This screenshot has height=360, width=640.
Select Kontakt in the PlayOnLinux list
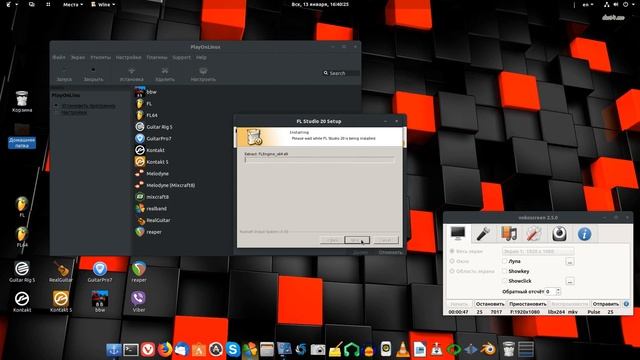tap(155, 150)
